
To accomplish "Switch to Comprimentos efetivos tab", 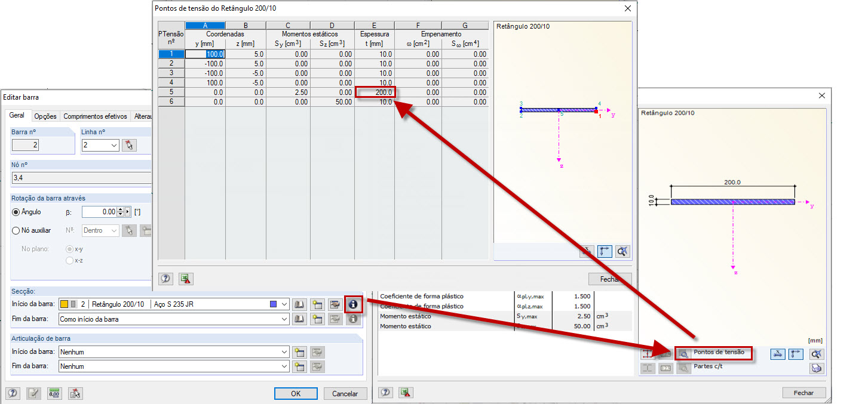I will [95, 116].
